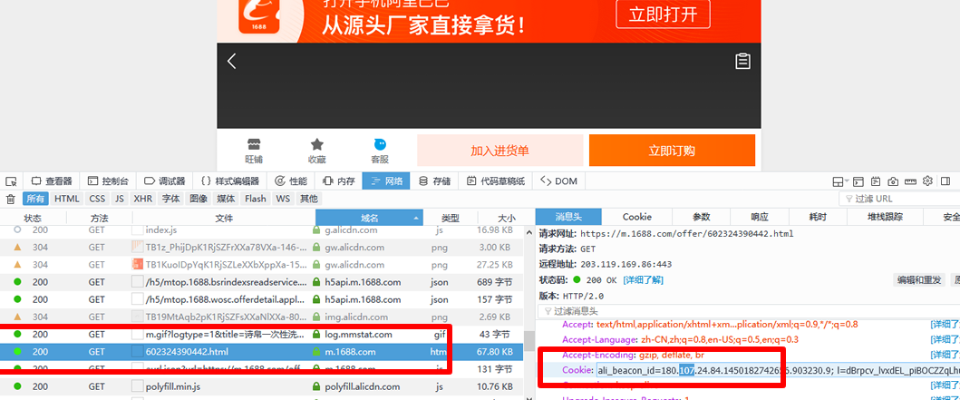
Task: Select the 602324390442.html request row
Action: pyautogui.click(x=261, y=352)
